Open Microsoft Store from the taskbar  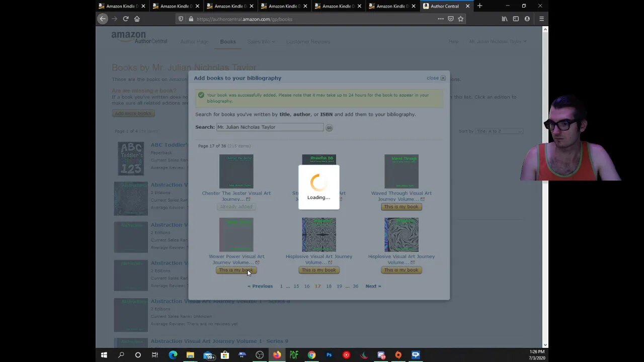click(x=225, y=355)
